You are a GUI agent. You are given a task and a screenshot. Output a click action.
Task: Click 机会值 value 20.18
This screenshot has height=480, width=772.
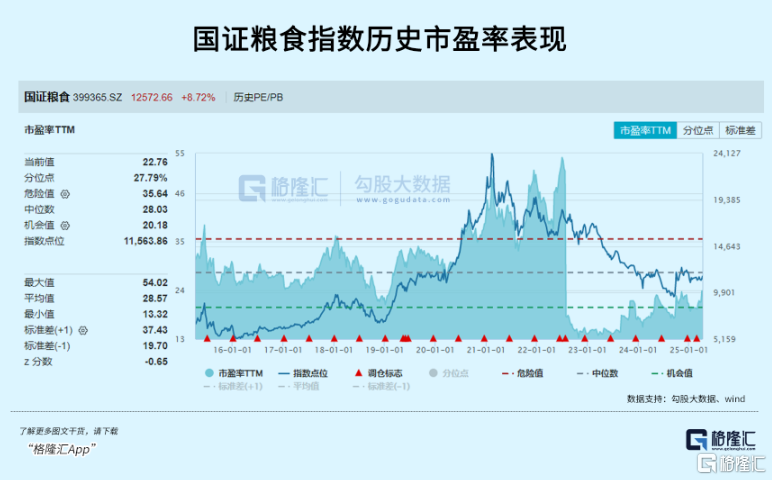(155, 225)
